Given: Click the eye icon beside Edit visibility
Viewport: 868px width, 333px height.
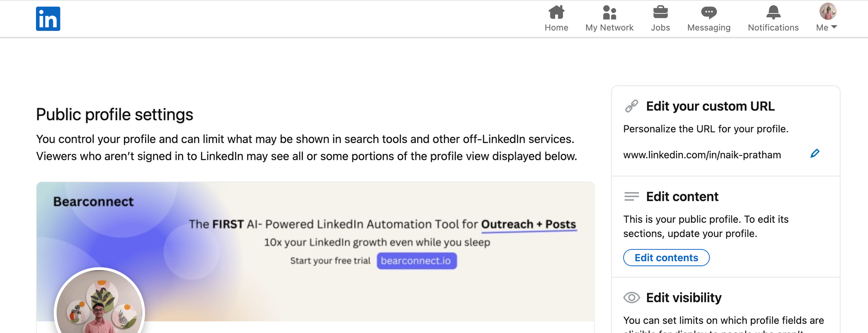Looking at the screenshot, I should 631,297.
